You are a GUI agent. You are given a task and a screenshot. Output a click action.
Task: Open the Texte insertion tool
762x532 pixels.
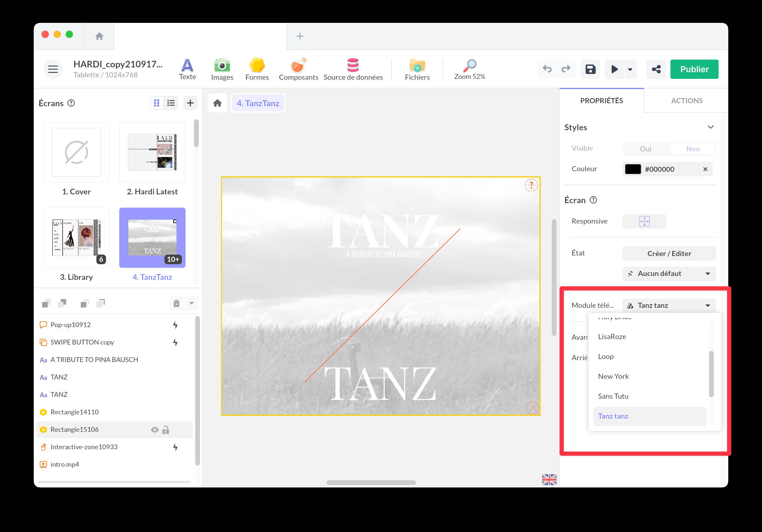coord(187,69)
